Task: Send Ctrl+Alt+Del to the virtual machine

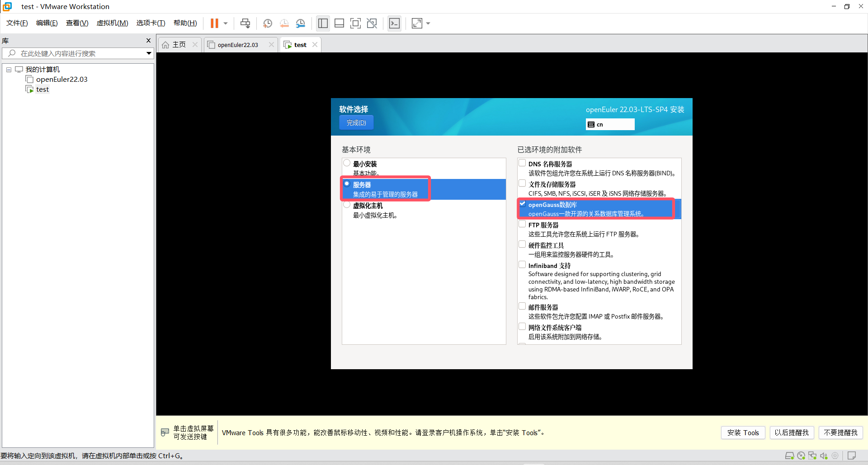Action: click(245, 23)
